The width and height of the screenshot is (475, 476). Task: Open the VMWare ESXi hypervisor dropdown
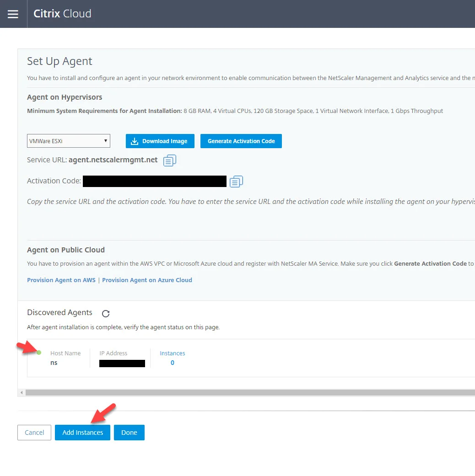tap(69, 141)
